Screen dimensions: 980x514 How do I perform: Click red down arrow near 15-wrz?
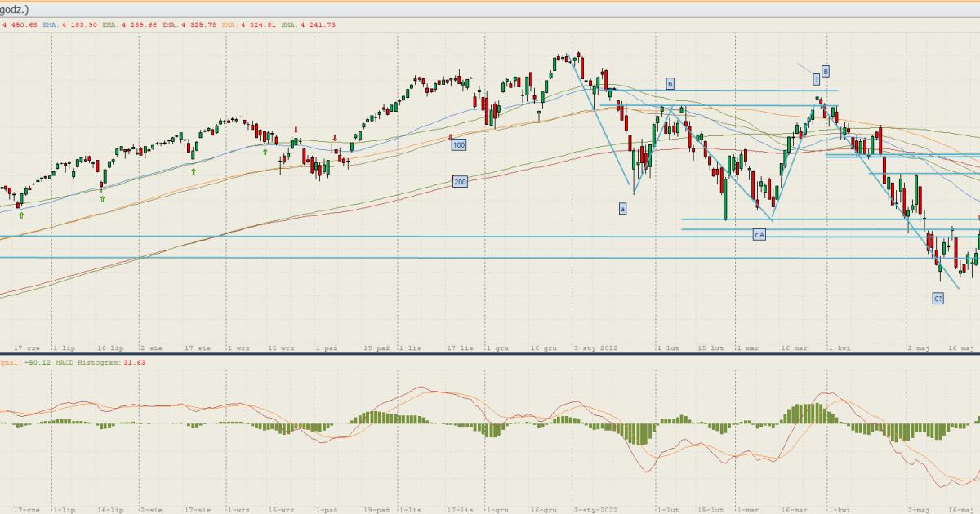coord(296,129)
